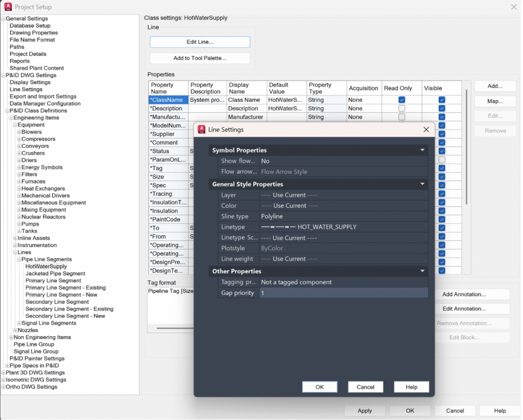Viewport: 523px width, 420px height.
Task: Select the *Tag property row
Action: (169, 168)
